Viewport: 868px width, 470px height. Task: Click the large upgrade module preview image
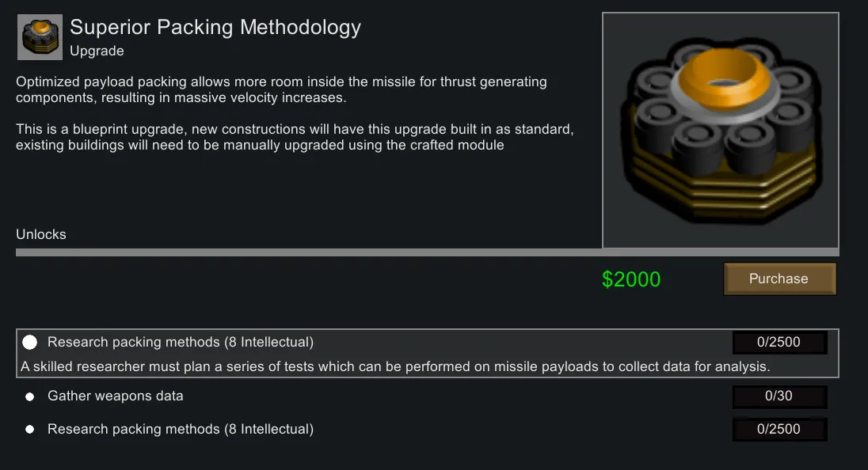[x=720, y=131]
